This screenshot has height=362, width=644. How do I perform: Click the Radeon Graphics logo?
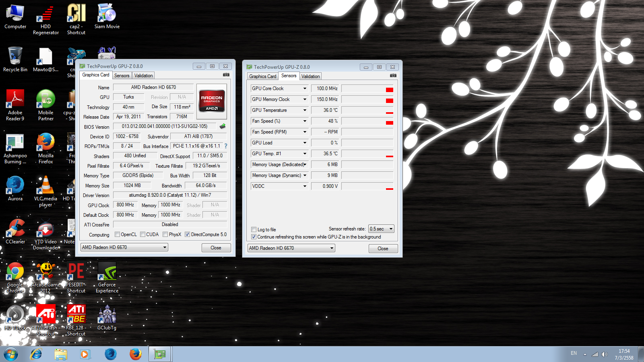coord(212,101)
